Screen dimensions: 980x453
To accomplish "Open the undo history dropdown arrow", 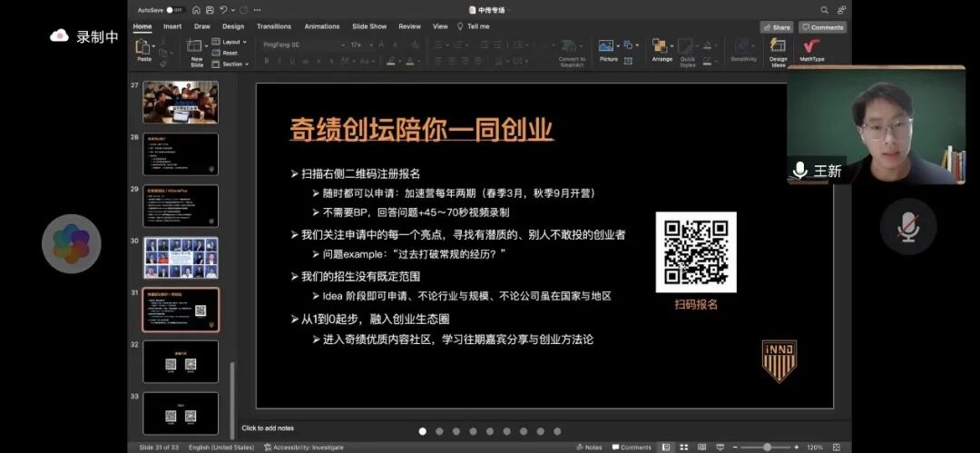I will (232, 10).
